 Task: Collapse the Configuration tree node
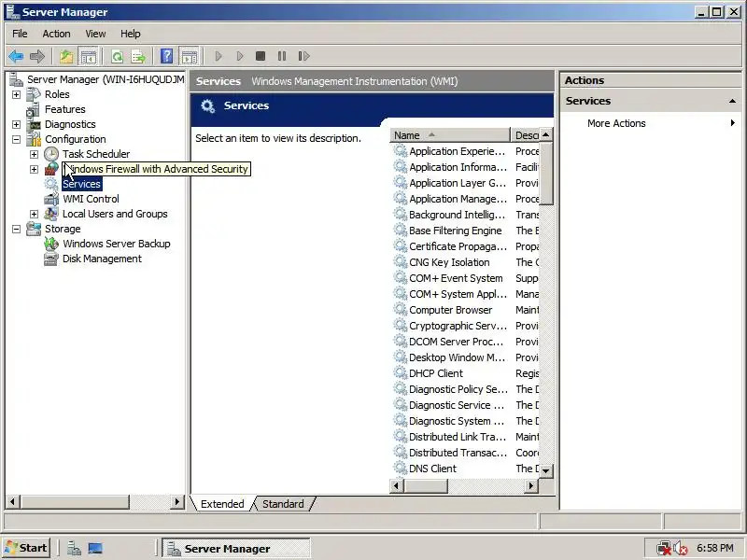pos(16,139)
